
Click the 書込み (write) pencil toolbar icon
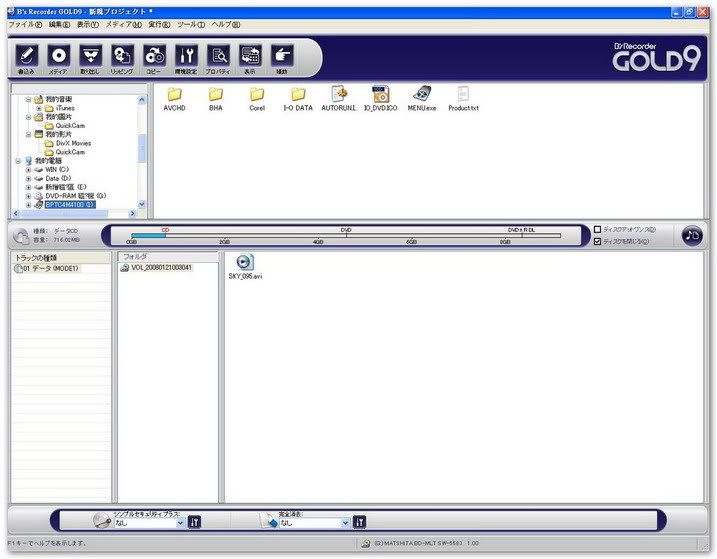pos(27,56)
